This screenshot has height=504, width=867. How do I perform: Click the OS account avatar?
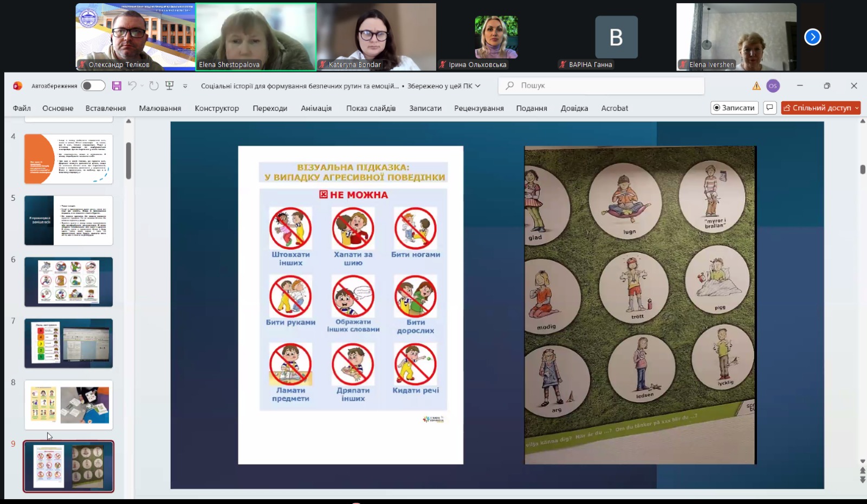pos(773,86)
